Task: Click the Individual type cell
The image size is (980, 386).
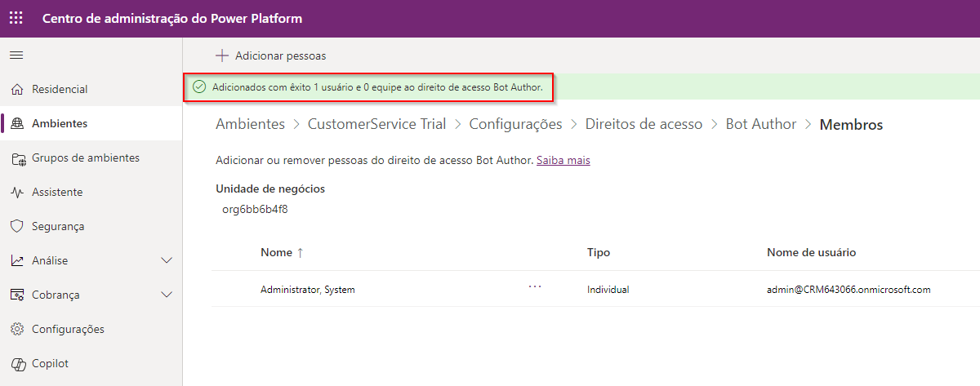Action: click(x=608, y=290)
